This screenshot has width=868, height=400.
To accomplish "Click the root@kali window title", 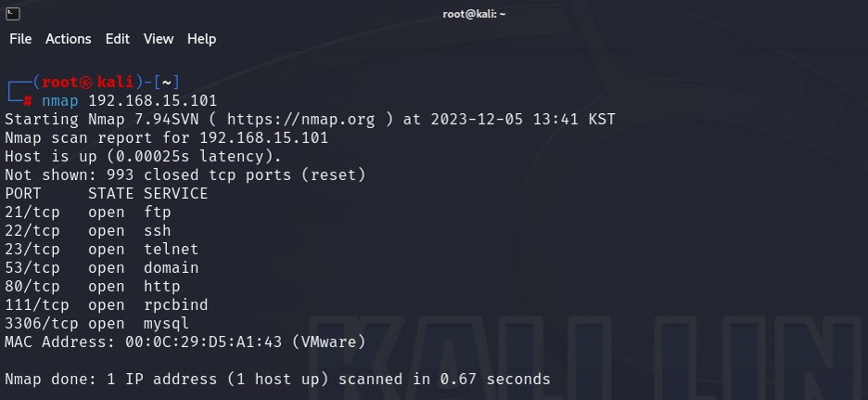I will pos(474,14).
